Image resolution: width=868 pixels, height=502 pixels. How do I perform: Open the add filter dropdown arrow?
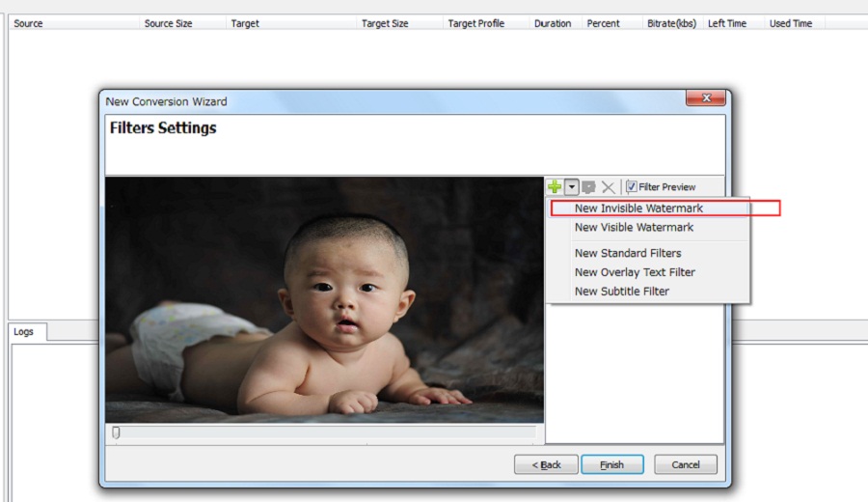(x=571, y=186)
